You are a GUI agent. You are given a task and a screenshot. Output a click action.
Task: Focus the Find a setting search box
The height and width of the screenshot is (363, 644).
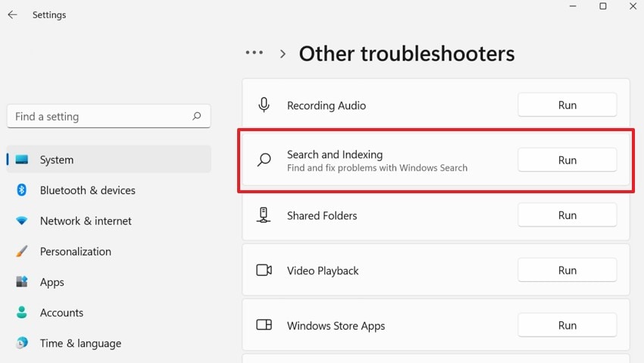[x=98, y=117]
